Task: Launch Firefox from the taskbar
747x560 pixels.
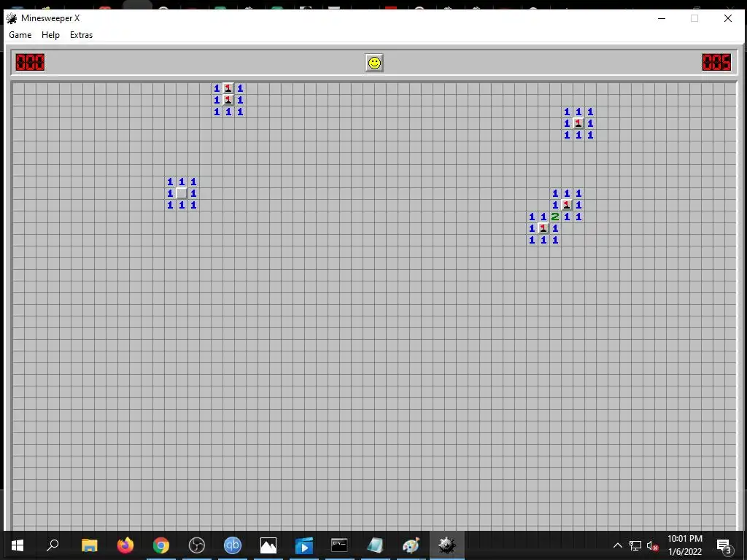Action: tap(125, 545)
